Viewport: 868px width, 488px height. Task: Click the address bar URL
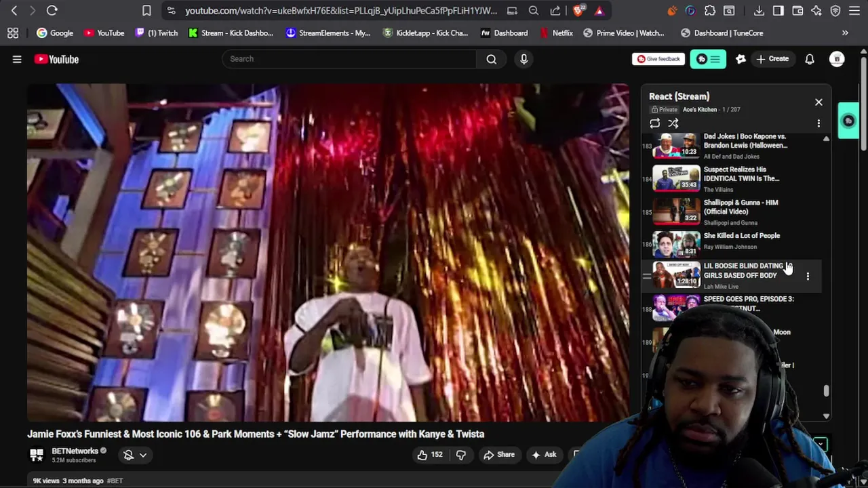(341, 11)
